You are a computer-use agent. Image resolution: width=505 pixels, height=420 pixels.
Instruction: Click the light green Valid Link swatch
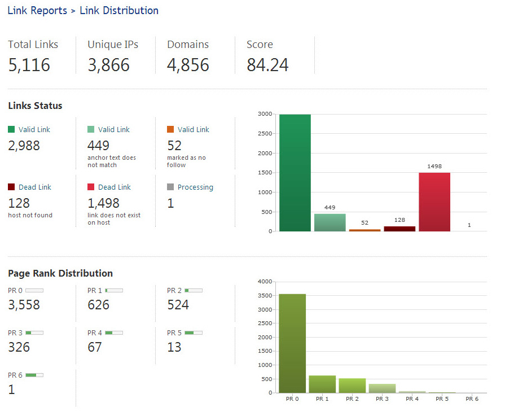[91, 129]
